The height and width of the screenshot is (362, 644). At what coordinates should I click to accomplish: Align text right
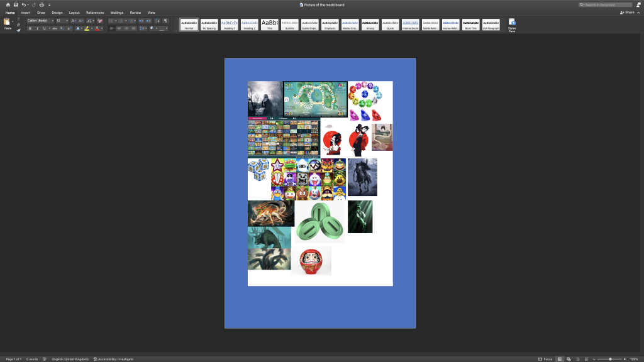126,28
